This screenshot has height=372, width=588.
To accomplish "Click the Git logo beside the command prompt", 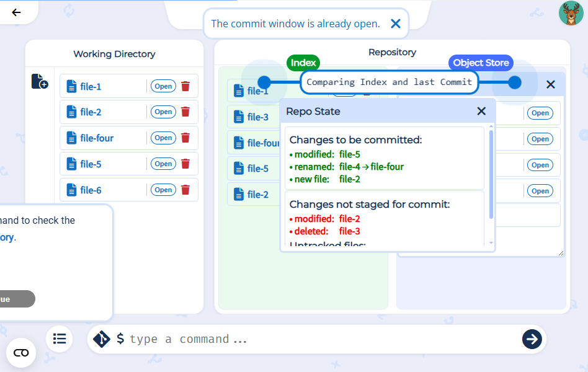I will tap(101, 339).
